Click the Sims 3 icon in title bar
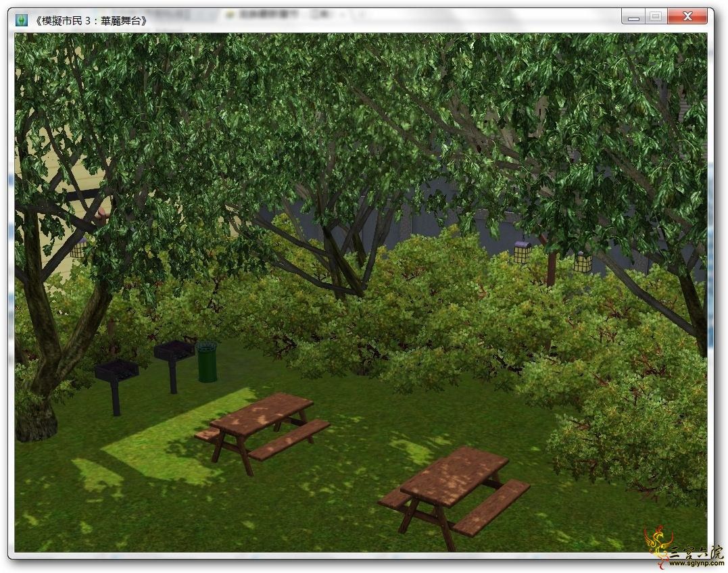The image size is (728, 573). [x=22, y=20]
